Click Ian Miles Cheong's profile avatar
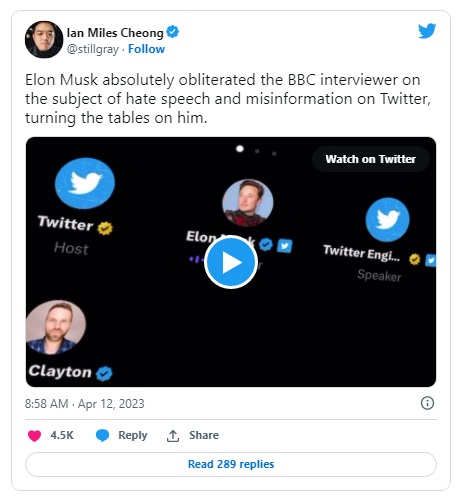 (x=44, y=39)
